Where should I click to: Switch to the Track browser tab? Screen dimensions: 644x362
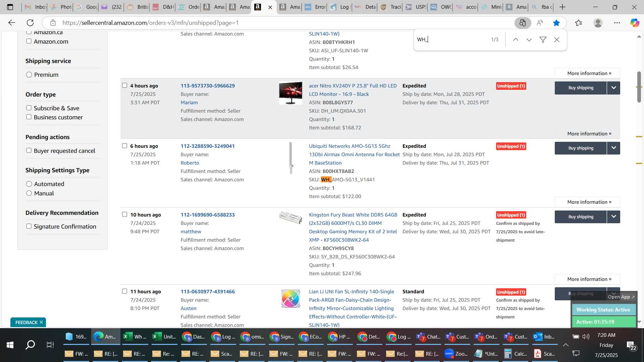391,7
